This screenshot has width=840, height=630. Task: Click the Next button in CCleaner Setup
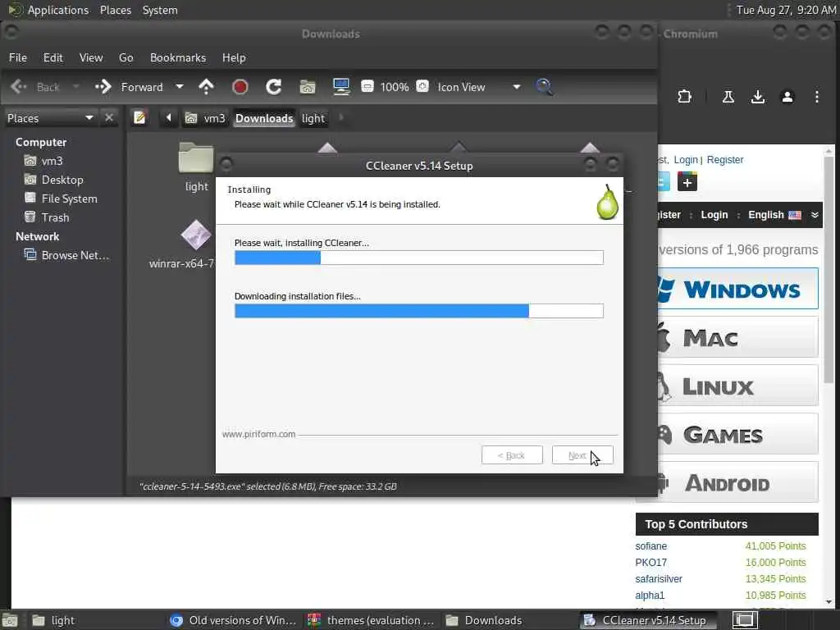click(x=582, y=455)
